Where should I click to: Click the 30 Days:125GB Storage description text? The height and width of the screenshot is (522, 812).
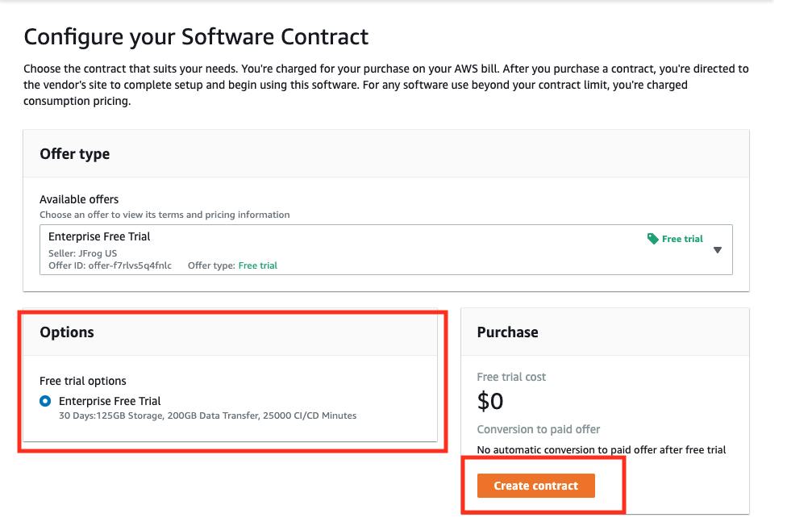coord(207,416)
